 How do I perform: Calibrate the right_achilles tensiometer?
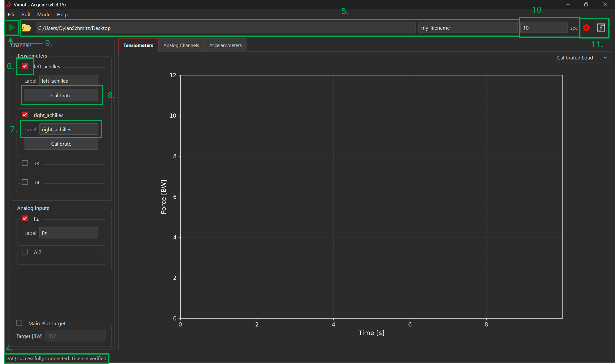pos(61,144)
